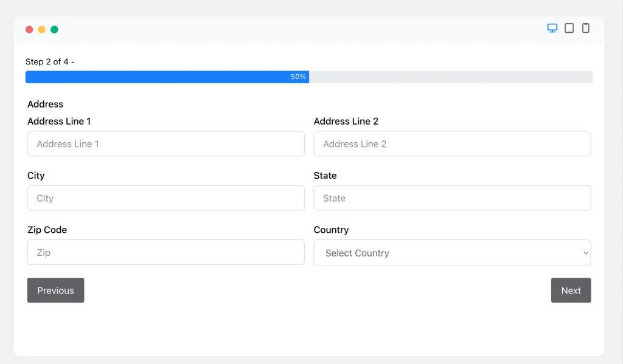The width and height of the screenshot is (623, 364).
Task: Click the Step 2 of 4 label
Action: (50, 61)
